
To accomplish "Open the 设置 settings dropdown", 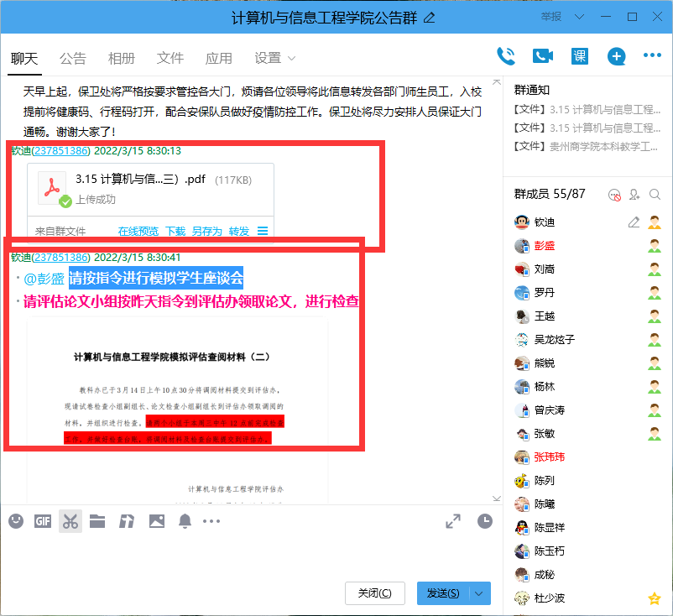I will point(274,58).
